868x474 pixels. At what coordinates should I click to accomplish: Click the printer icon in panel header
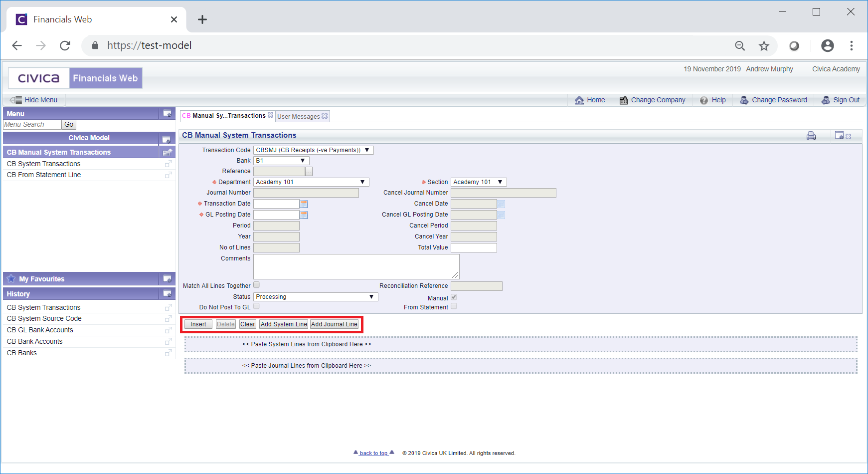click(811, 136)
